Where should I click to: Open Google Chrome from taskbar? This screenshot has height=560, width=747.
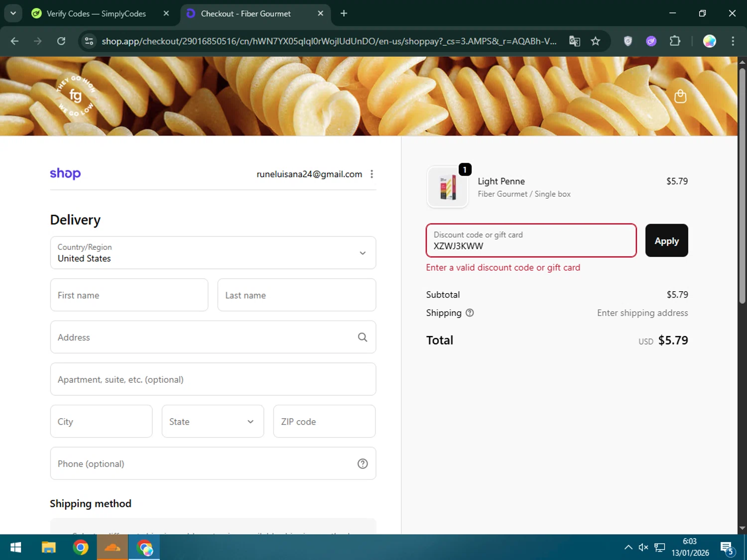tap(80, 548)
